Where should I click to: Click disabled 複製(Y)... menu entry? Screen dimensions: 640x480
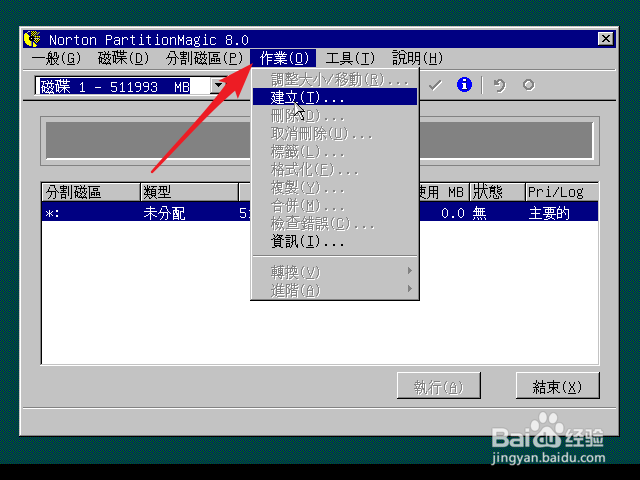[335, 187]
